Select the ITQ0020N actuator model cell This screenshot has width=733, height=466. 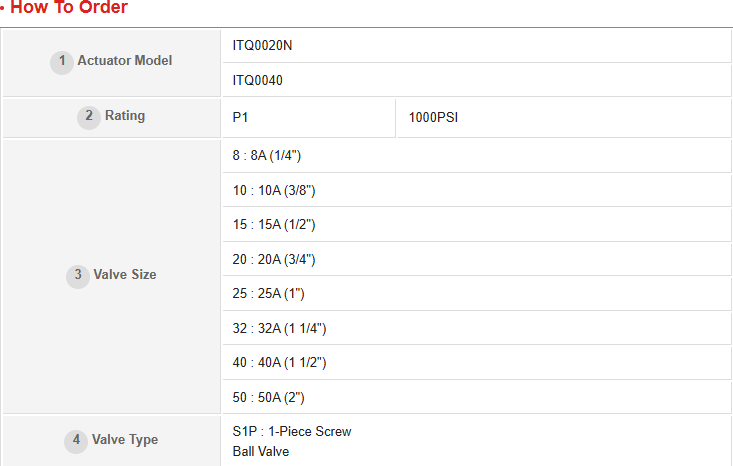[x=263, y=46]
